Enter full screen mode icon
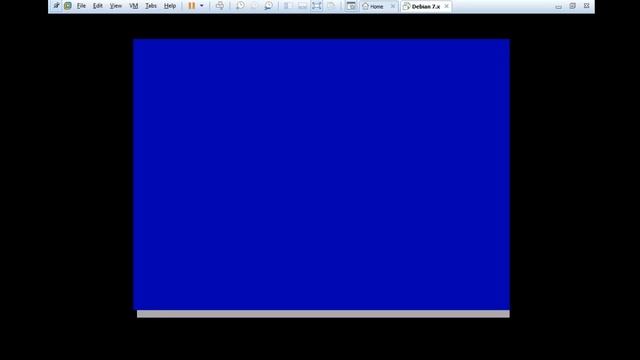 pyautogui.click(x=316, y=6)
